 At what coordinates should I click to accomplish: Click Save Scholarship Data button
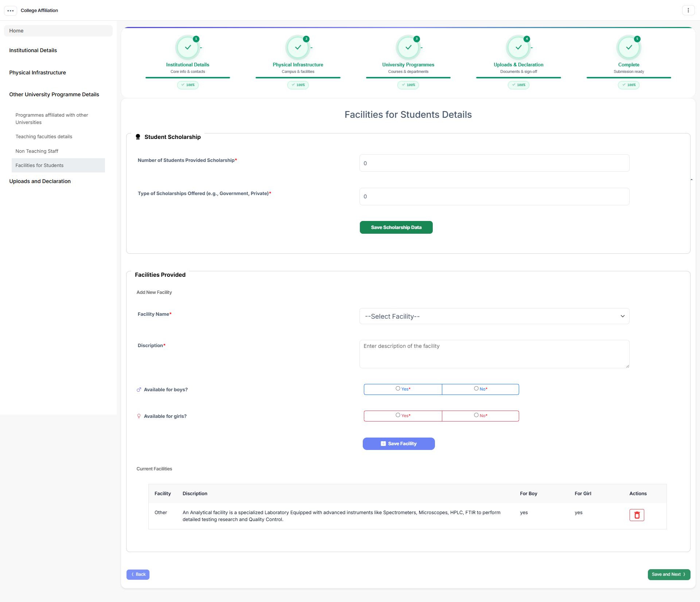tap(396, 227)
